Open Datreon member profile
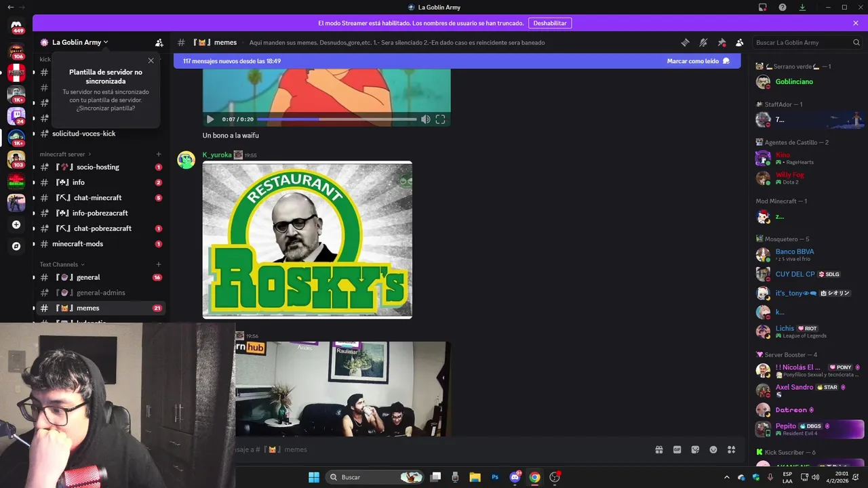 (x=807, y=410)
